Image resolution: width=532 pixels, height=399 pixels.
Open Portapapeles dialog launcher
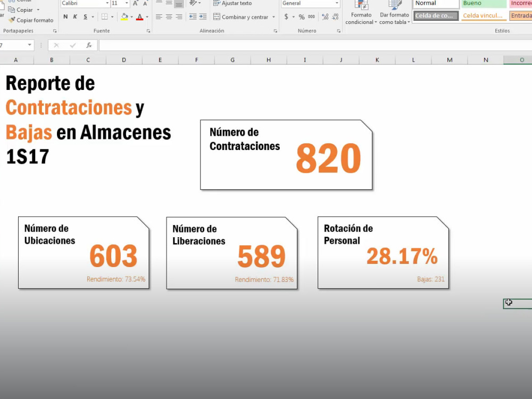point(55,31)
